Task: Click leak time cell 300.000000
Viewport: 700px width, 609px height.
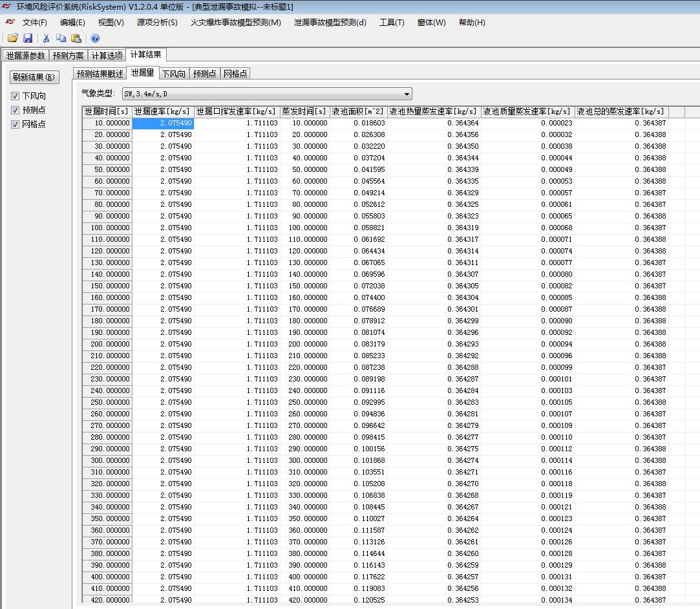Action: 107,460
